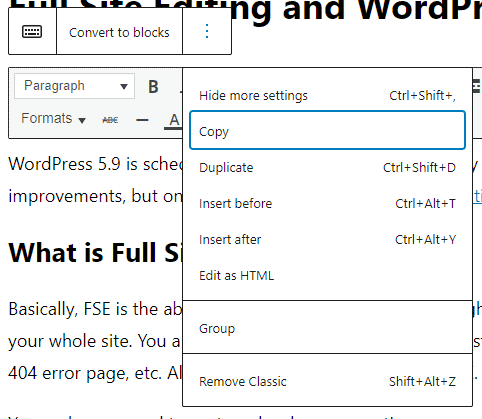482x419 pixels.
Task: Open the Formats dropdown
Action: click(x=53, y=119)
